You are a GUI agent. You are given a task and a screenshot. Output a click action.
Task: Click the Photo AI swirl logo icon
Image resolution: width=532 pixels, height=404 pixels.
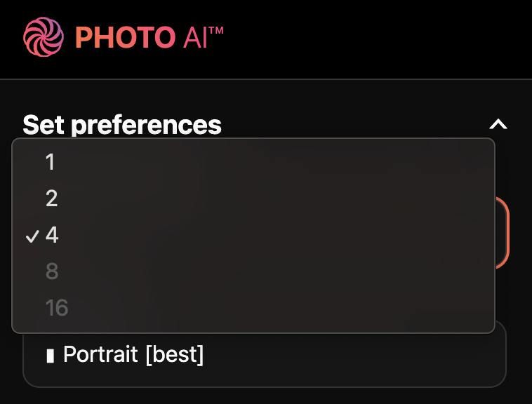[44, 36]
